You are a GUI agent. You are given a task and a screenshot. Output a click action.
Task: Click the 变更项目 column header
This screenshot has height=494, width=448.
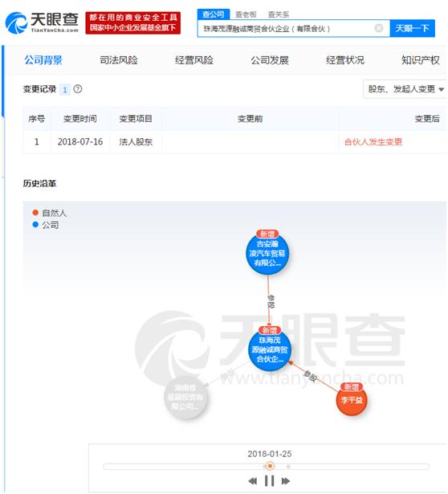click(x=136, y=119)
